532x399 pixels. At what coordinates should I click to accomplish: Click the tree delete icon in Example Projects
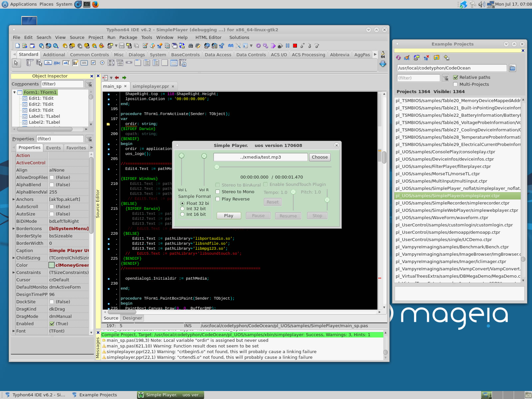coord(427,58)
